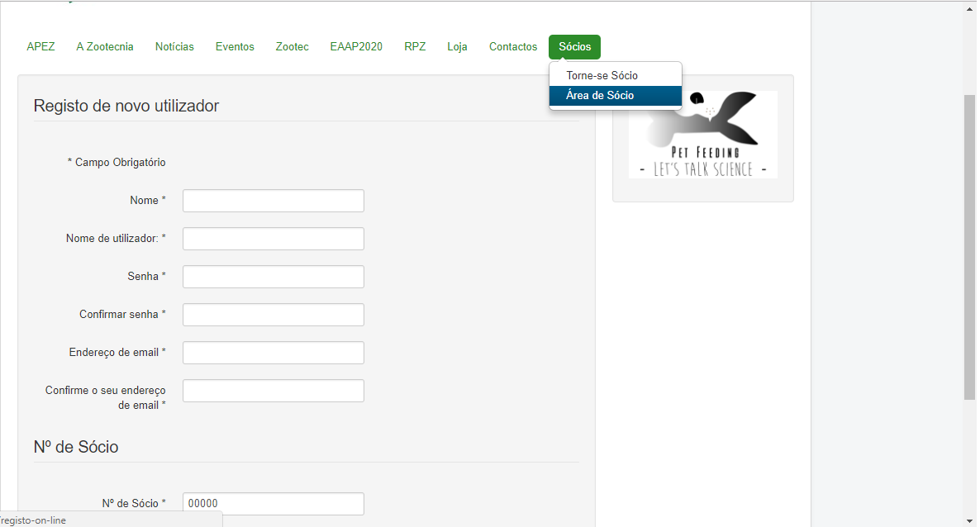980x527 pixels.
Task: Click the Confirmar senha field
Action: pyautogui.click(x=273, y=315)
